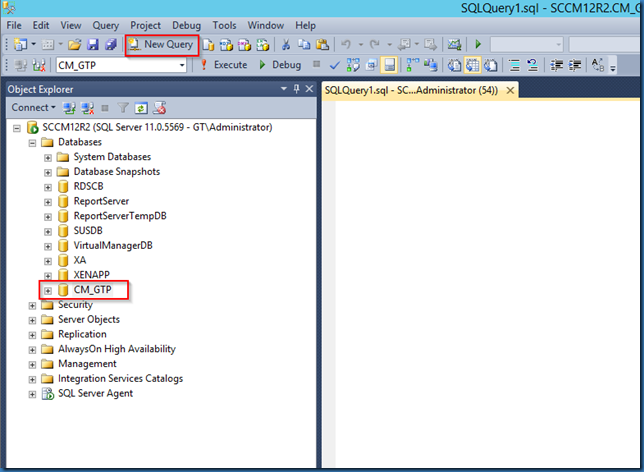This screenshot has width=644, height=472.
Task: Click the Object Explorer script icon with red mark
Action: (x=159, y=108)
